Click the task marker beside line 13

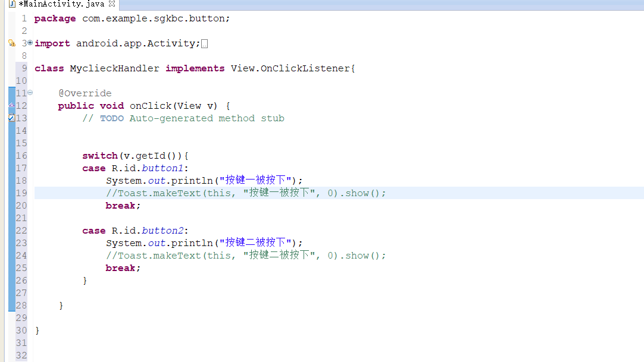tap(11, 117)
